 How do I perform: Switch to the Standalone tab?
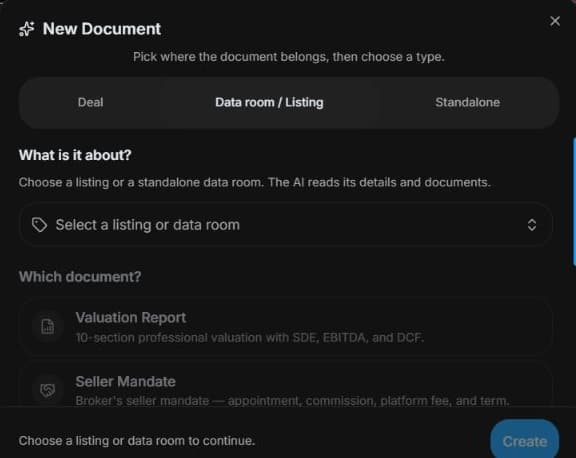(x=467, y=102)
